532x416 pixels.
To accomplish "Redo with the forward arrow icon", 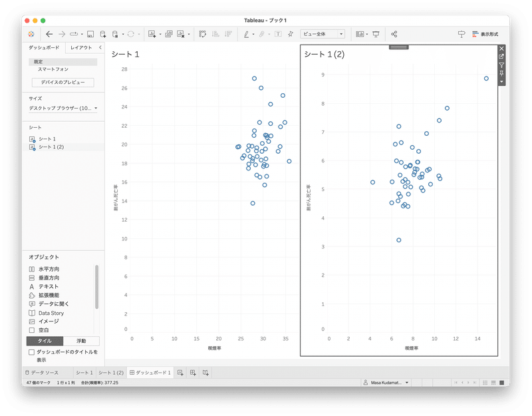I will coord(62,34).
